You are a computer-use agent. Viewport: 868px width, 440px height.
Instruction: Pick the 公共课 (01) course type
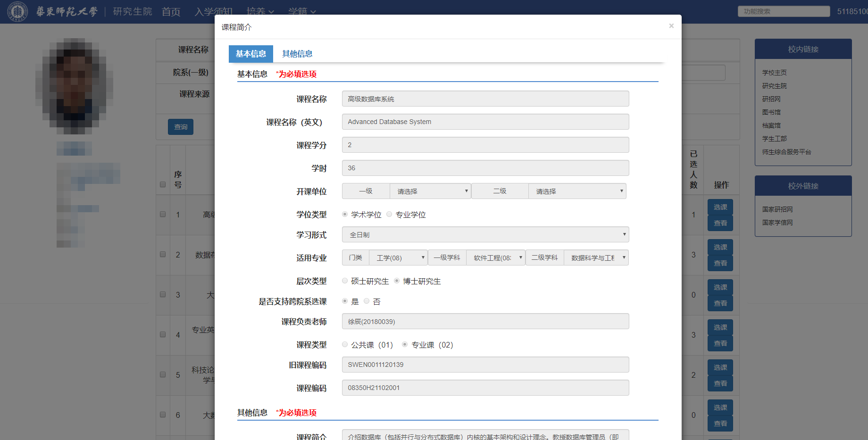point(345,345)
